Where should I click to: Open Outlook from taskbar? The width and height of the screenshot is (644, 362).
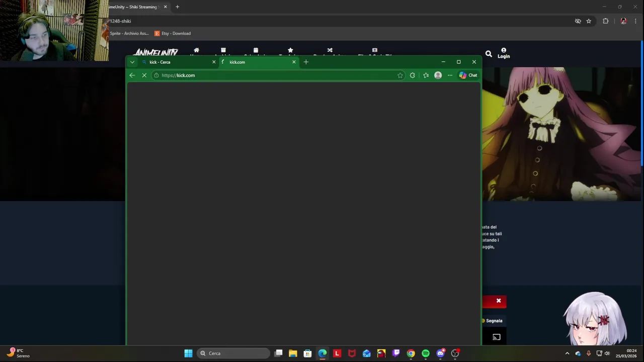pos(367,353)
